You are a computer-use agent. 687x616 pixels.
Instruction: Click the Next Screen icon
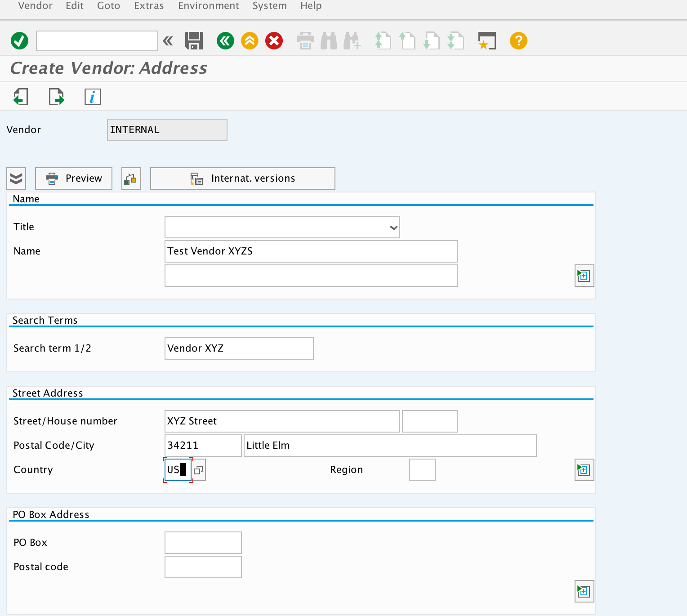[57, 97]
